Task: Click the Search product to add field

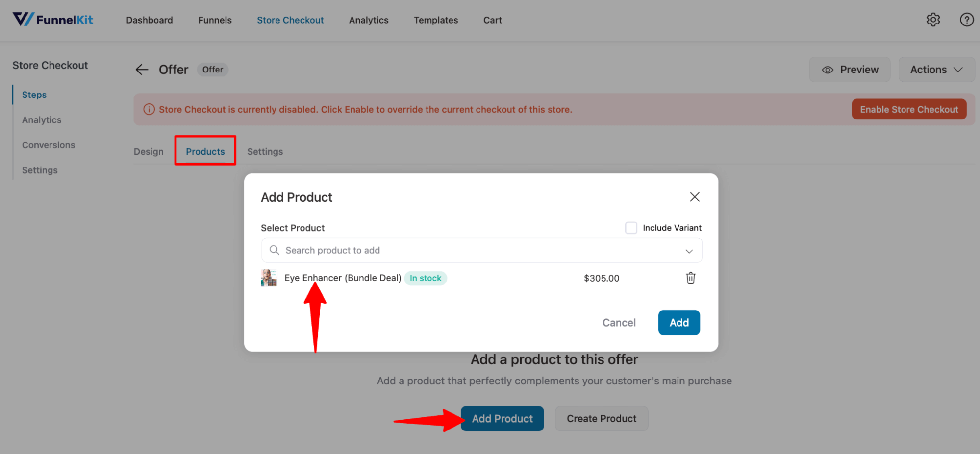Action: (481, 250)
